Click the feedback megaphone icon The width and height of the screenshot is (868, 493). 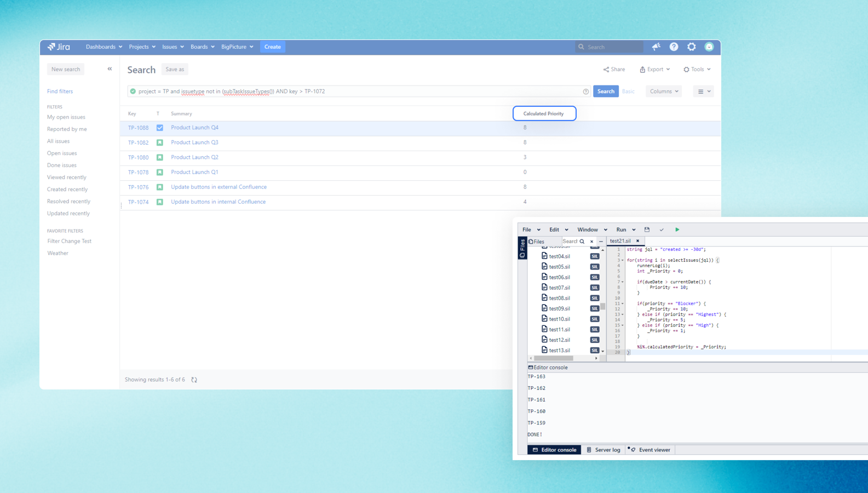[x=656, y=47]
